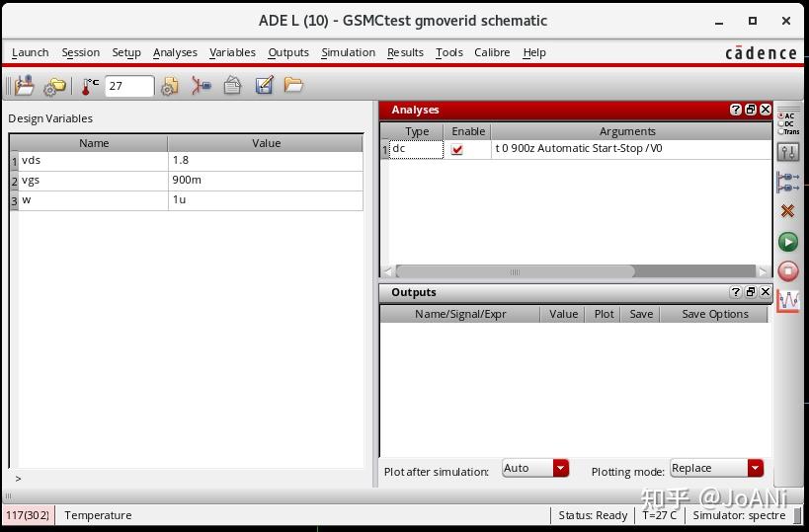The width and height of the screenshot is (809, 532).
Task: Open the edit variables sliders icon
Action: click(x=788, y=153)
